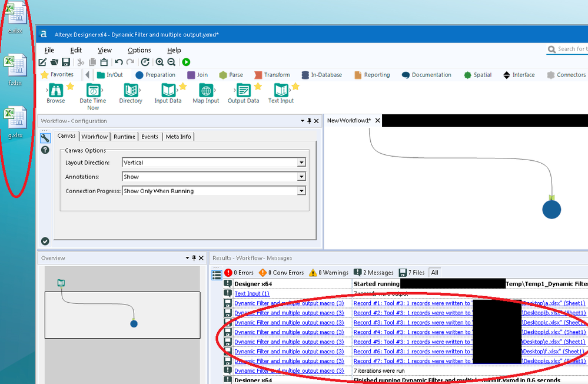Open help via the question mark icon
The height and width of the screenshot is (384, 588).
tap(45, 150)
